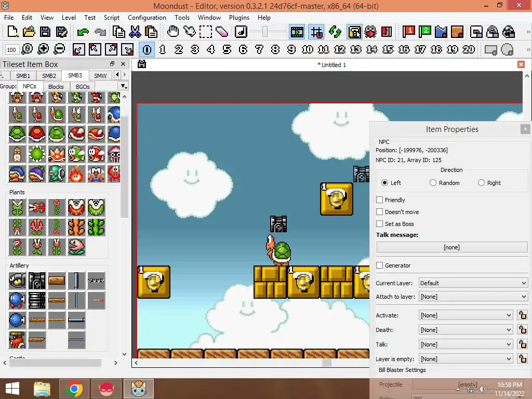The image size is (532, 399).
Task: Reset zoom with the zero magnifier
Action: pos(27,49)
